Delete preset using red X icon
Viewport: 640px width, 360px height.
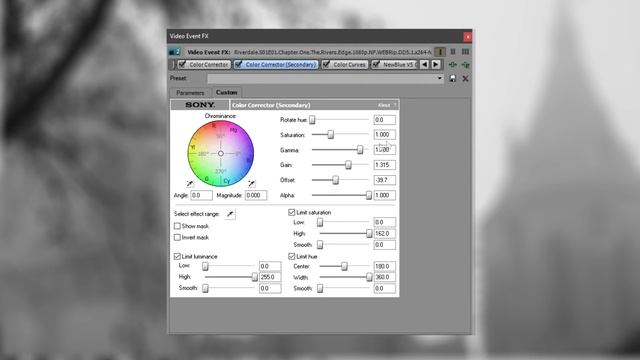[465, 78]
